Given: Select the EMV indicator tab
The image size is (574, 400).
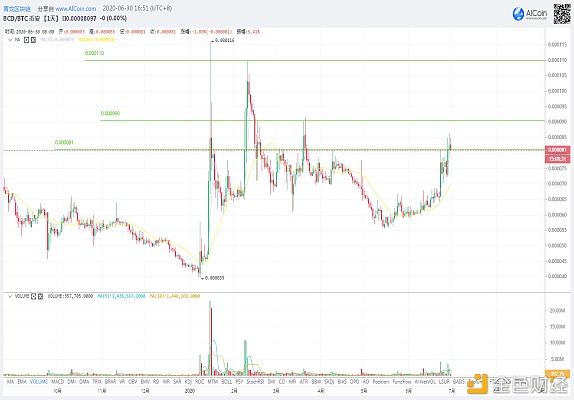Looking at the screenshot, I should [x=145, y=382].
